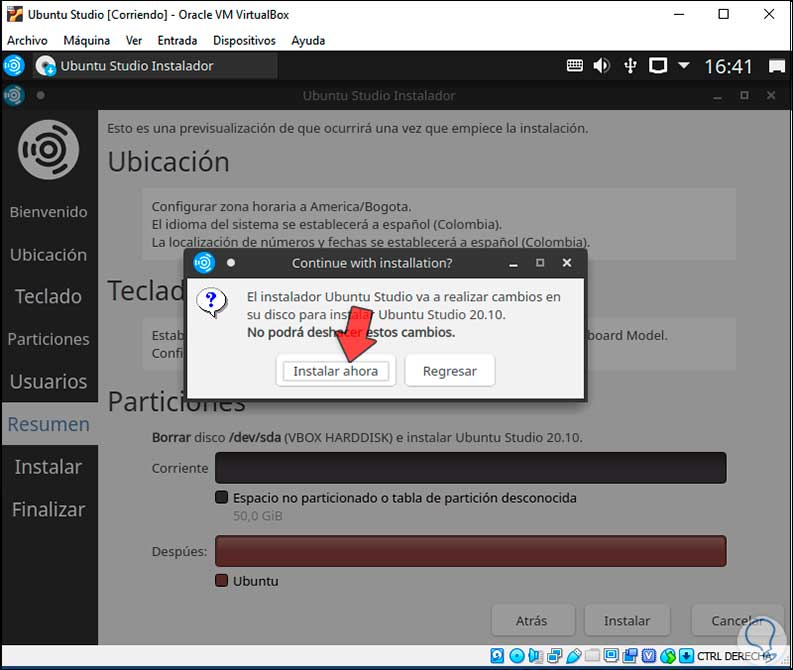The height and width of the screenshot is (670, 793).
Task: Click the pin dot on installer window title bar
Action: (40, 95)
